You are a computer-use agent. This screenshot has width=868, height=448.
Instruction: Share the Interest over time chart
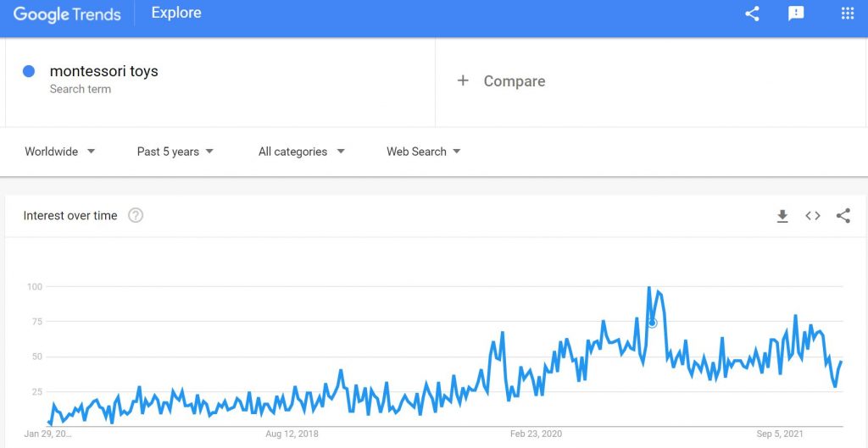[x=843, y=216]
